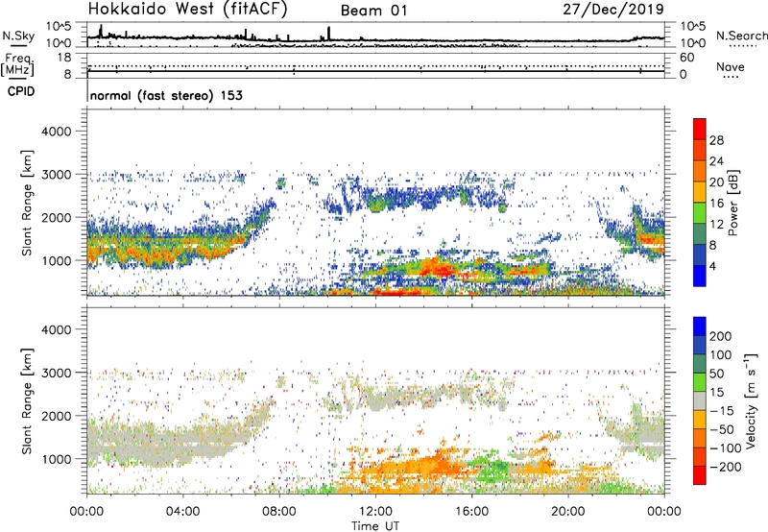Select the bright blue bottom Power colorbar segment
This screenshot has height=532, width=768.
click(x=700, y=277)
